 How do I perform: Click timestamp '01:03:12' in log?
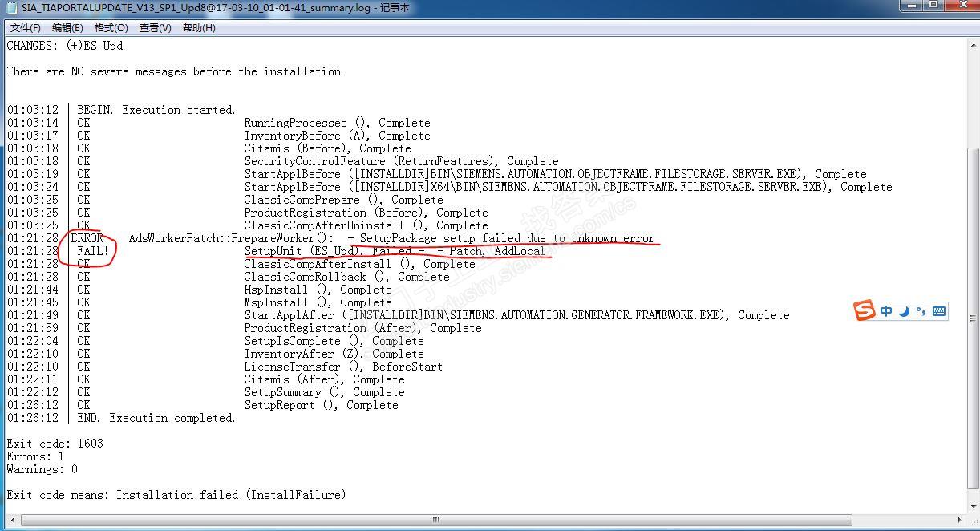pos(32,110)
